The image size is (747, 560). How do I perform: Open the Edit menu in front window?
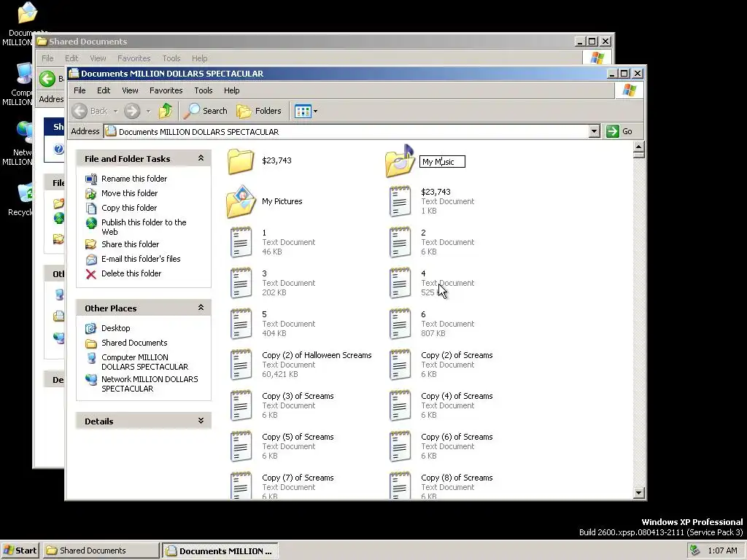point(104,90)
